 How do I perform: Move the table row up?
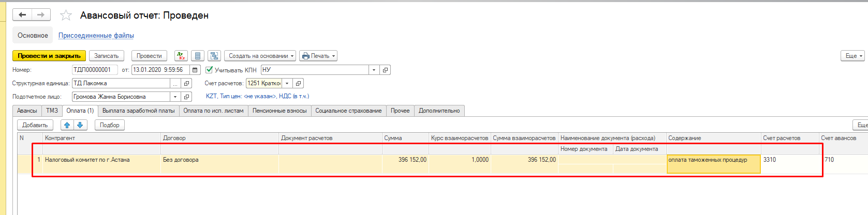point(67,125)
